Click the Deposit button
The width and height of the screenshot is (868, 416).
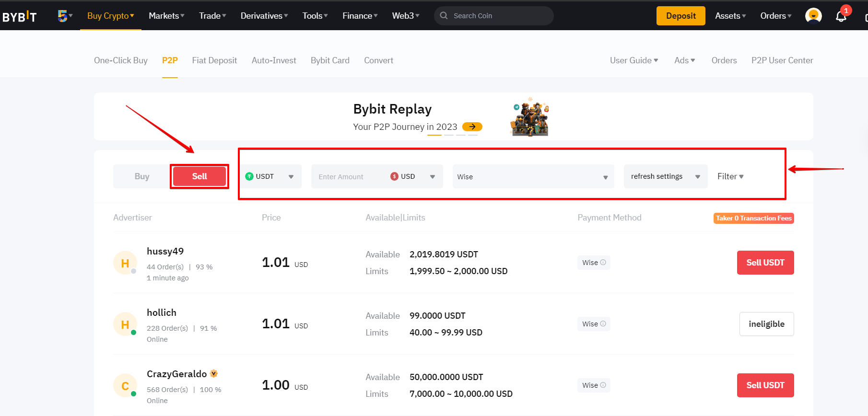(680, 16)
